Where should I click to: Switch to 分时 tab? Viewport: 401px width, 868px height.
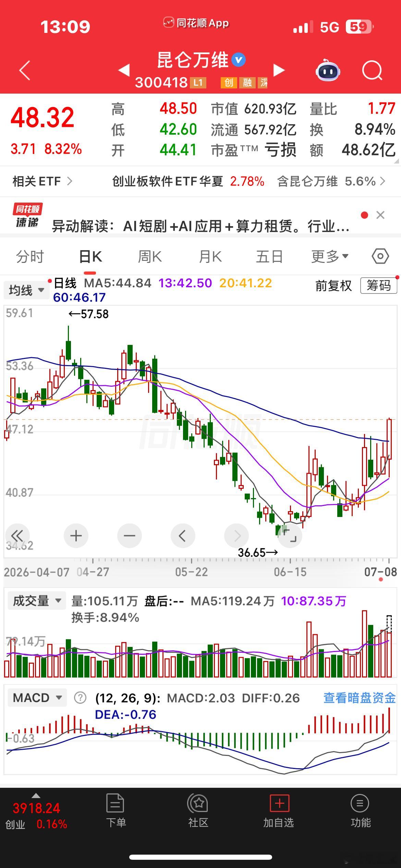click(x=30, y=256)
